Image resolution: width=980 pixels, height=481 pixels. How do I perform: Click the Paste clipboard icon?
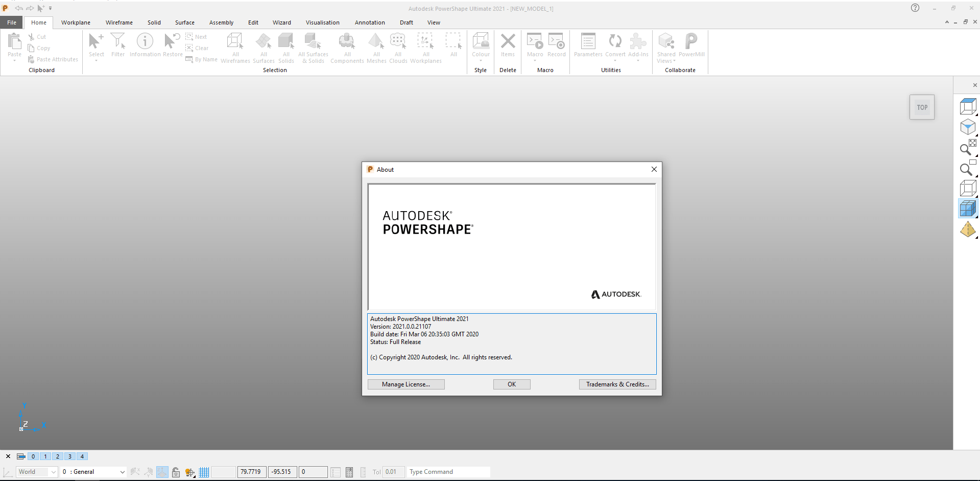point(14,41)
